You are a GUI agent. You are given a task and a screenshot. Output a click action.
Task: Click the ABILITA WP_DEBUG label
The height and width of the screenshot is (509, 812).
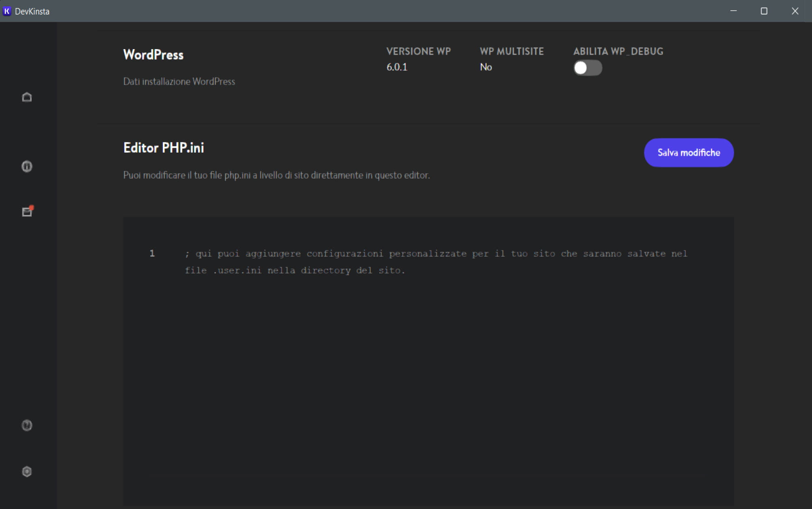(618, 52)
